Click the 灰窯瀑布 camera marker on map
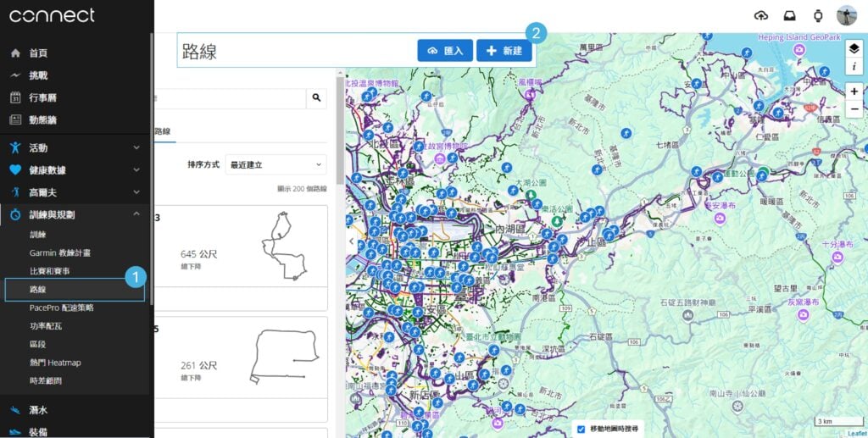 pos(804,315)
